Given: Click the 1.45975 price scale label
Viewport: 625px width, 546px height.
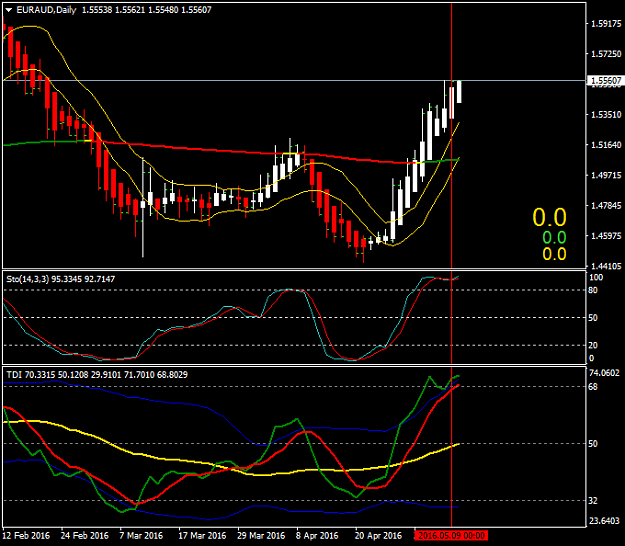Looking at the screenshot, I should [x=606, y=236].
